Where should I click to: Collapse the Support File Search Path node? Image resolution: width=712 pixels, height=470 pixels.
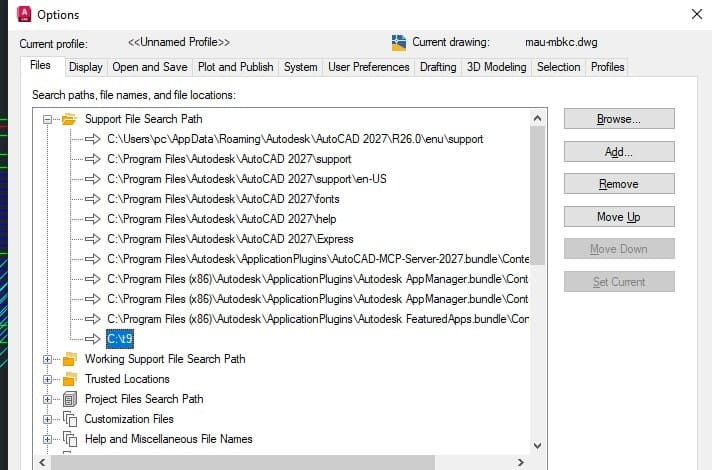click(47, 119)
